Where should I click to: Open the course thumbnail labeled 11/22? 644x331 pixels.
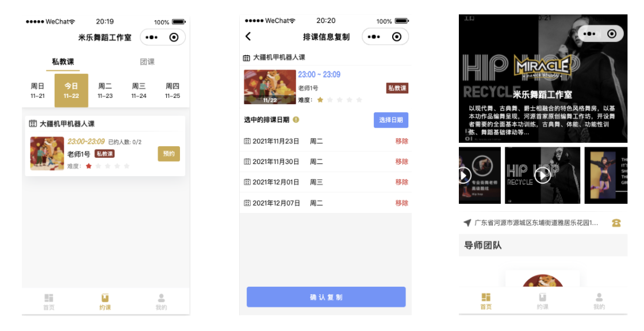coord(270,87)
